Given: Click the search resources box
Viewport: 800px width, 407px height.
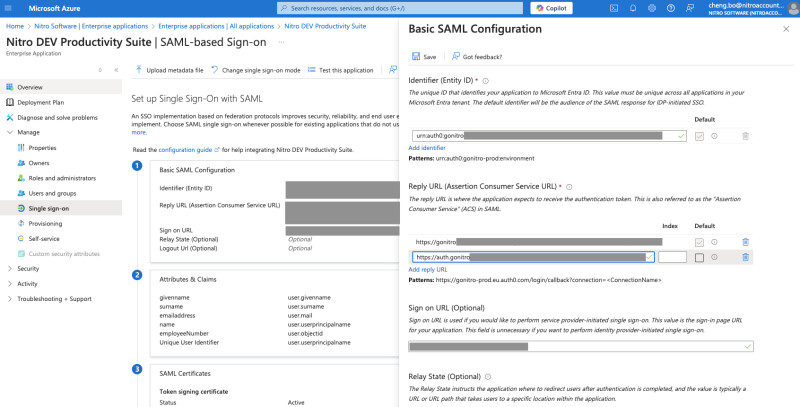Looking at the screenshot, I should pyautogui.click(x=400, y=8).
